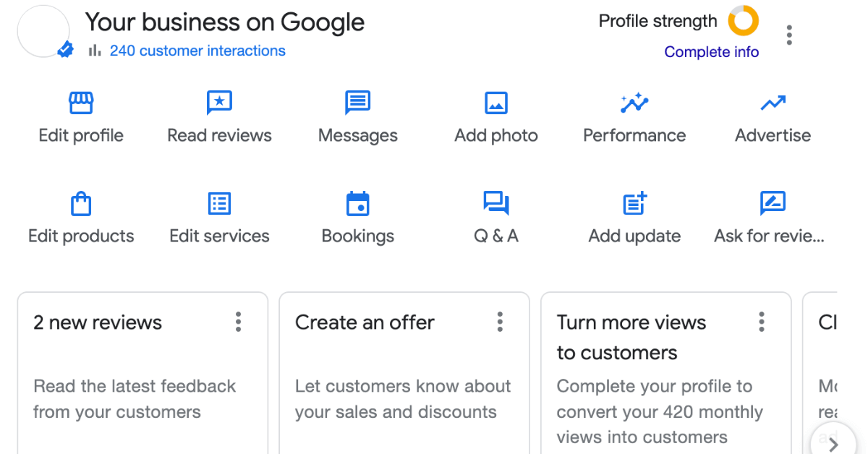Open the Bookings calendar icon

click(x=357, y=203)
